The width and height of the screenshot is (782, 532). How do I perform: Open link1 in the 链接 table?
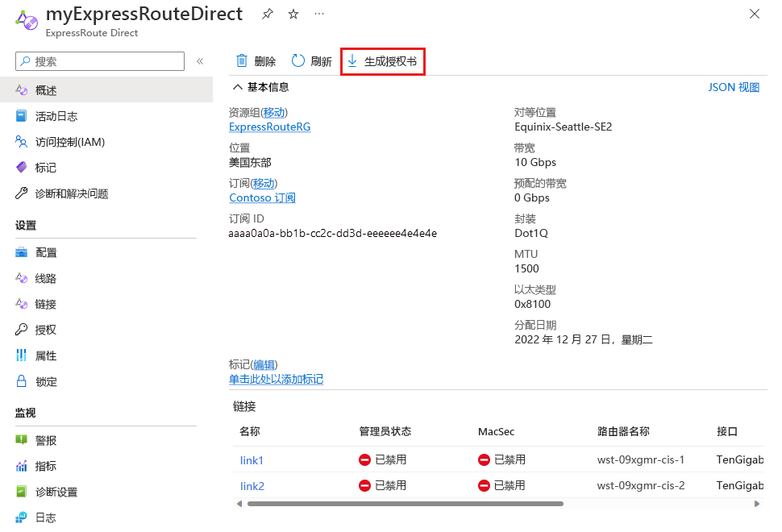coord(252,460)
